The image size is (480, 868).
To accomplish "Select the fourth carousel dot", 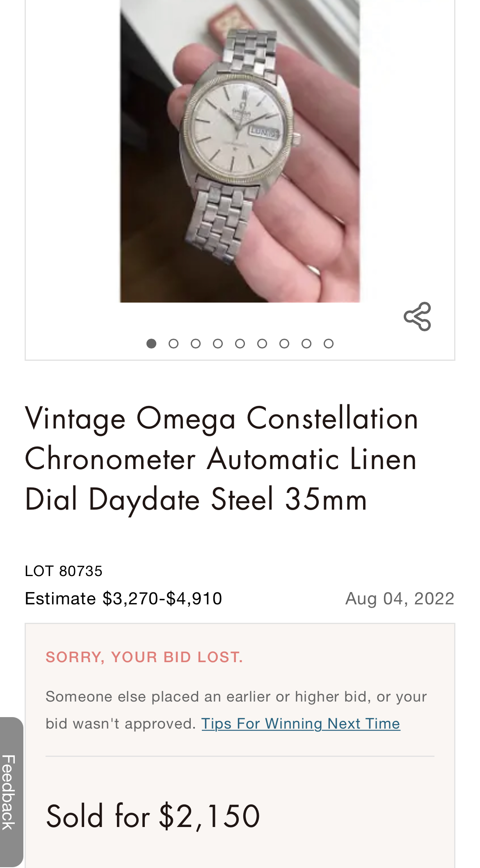I will [218, 344].
